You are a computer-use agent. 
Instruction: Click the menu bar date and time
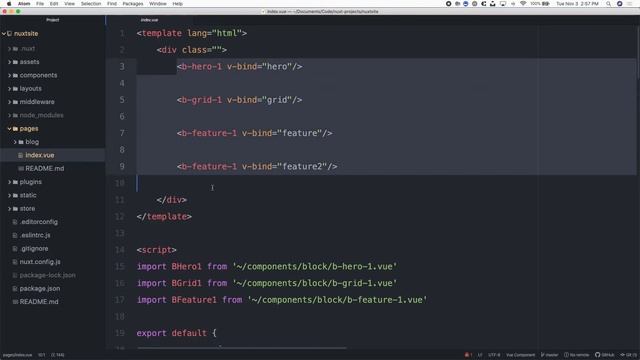(577, 4)
